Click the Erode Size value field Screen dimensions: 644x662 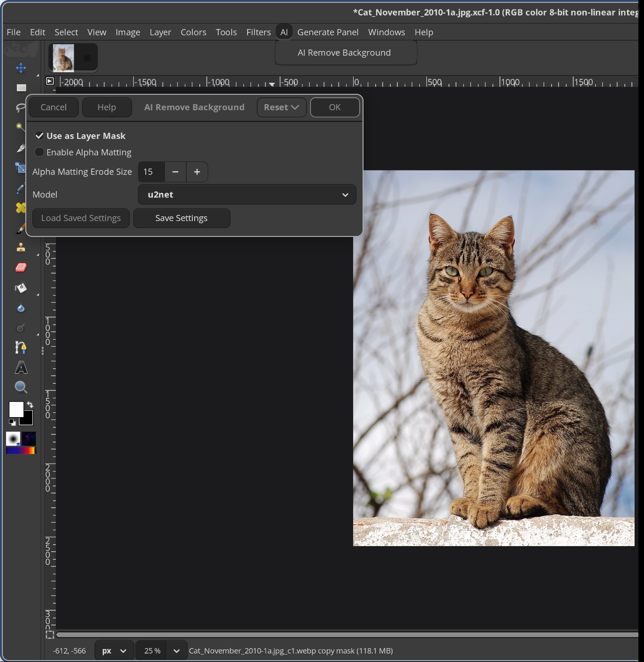click(151, 172)
